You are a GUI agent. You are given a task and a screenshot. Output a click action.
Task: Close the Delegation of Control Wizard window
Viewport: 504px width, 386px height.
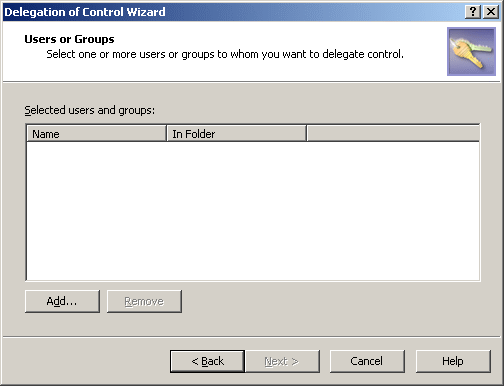491,12
